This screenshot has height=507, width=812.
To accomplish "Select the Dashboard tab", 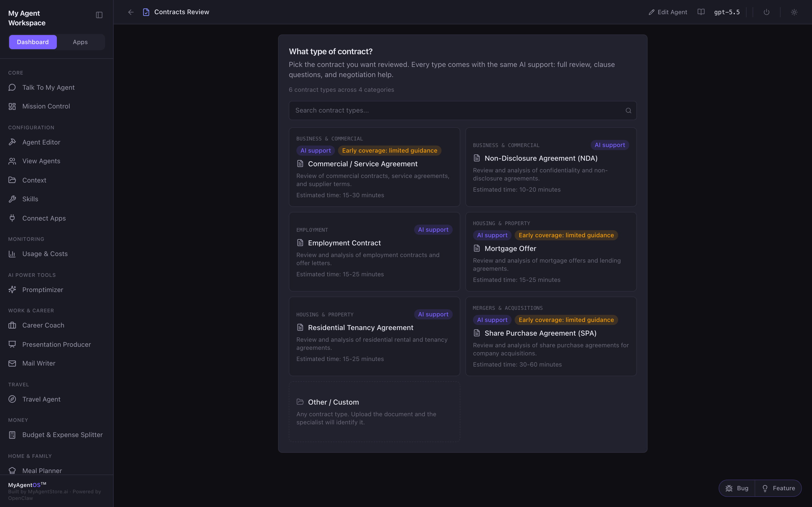I will tap(33, 42).
